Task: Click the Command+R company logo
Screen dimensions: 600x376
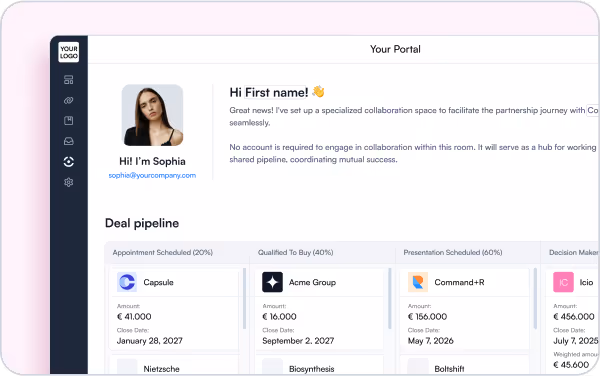Action: pos(418,282)
